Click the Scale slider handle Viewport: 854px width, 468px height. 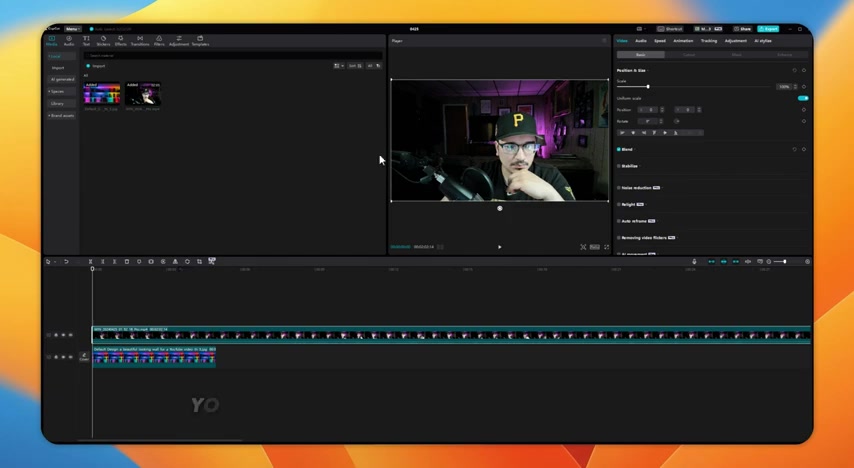648,87
